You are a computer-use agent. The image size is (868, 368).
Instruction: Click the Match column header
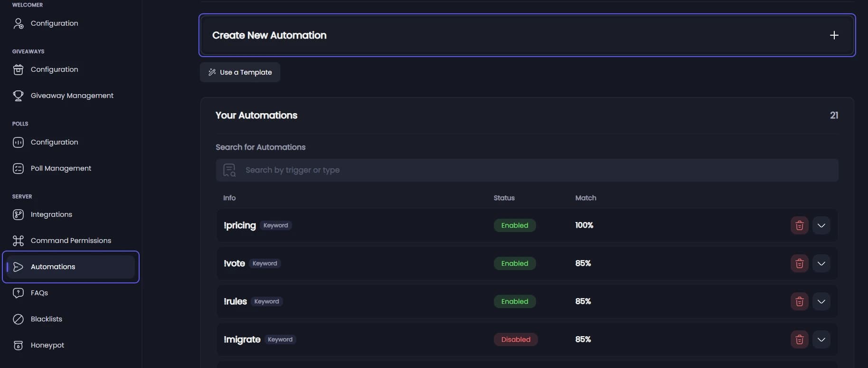tap(585, 198)
